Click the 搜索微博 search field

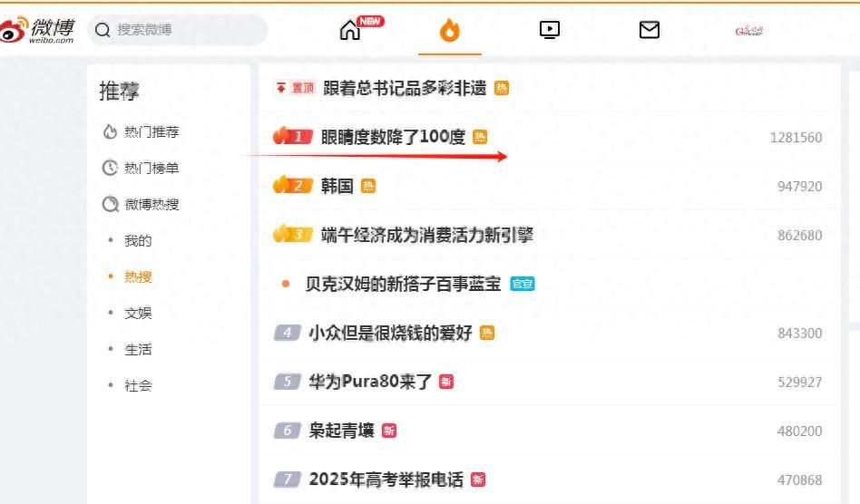point(178,30)
